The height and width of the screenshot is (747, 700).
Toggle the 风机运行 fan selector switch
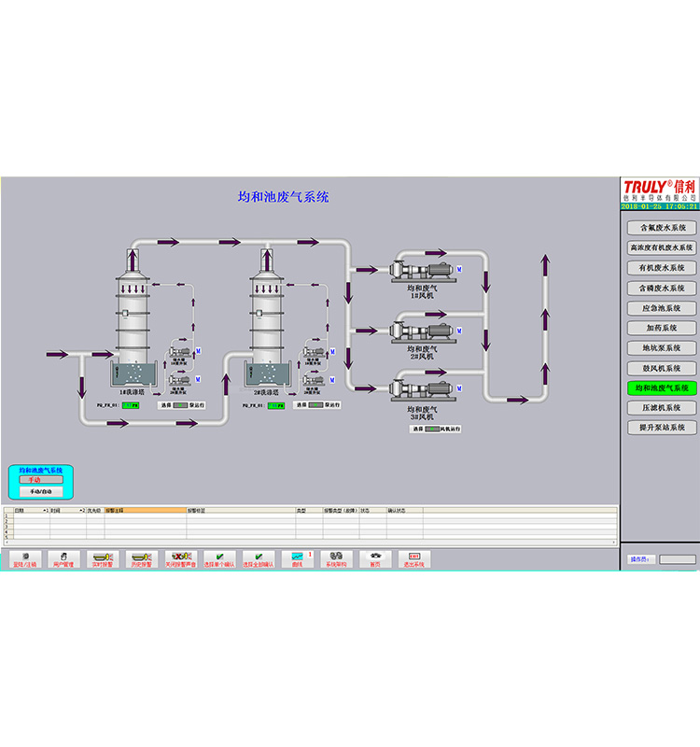click(432, 429)
